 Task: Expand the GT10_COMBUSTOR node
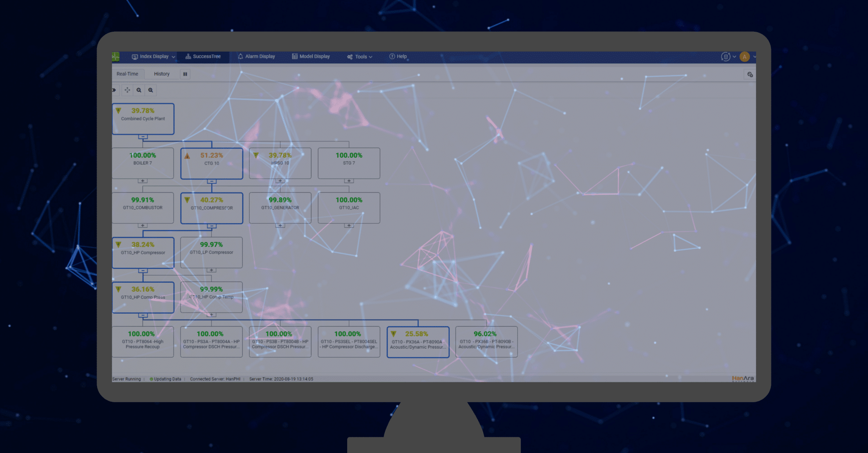click(143, 226)
